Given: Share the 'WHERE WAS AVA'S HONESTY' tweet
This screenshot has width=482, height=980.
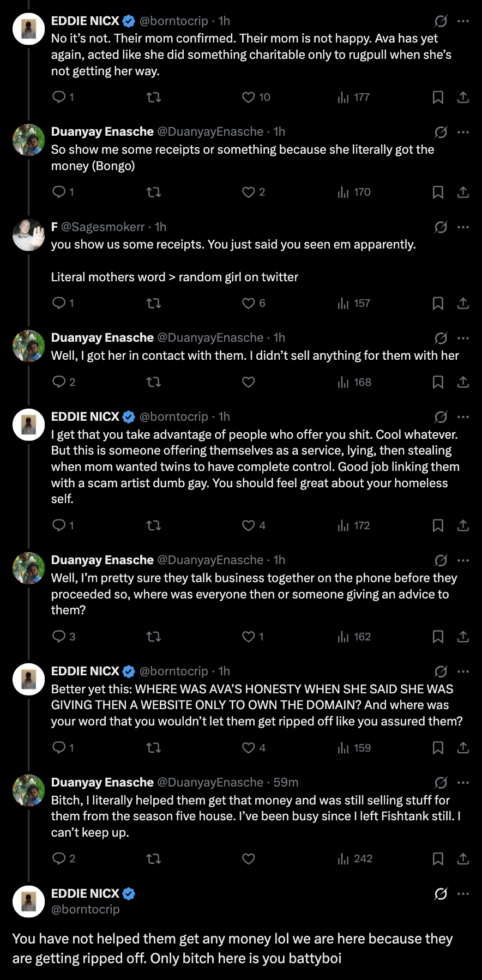Looking at the screenshot, I should [x=463, y=748].
